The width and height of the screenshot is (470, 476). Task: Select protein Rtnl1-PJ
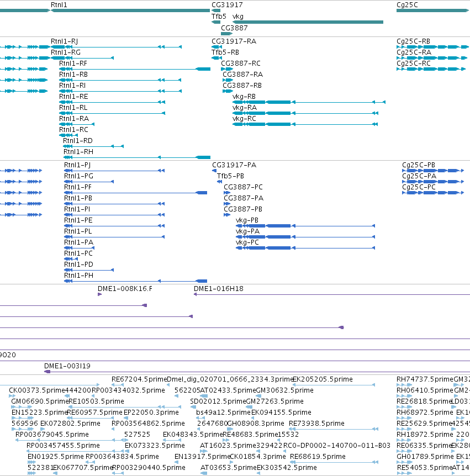point(77,165)
